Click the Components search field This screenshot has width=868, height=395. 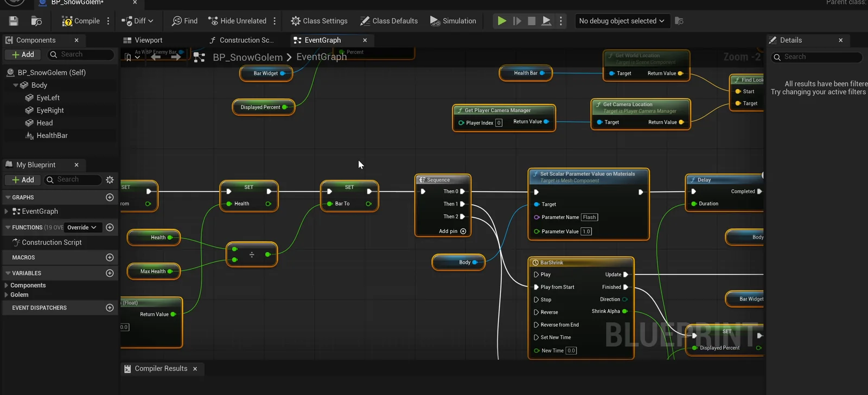[x=81, y=55]
